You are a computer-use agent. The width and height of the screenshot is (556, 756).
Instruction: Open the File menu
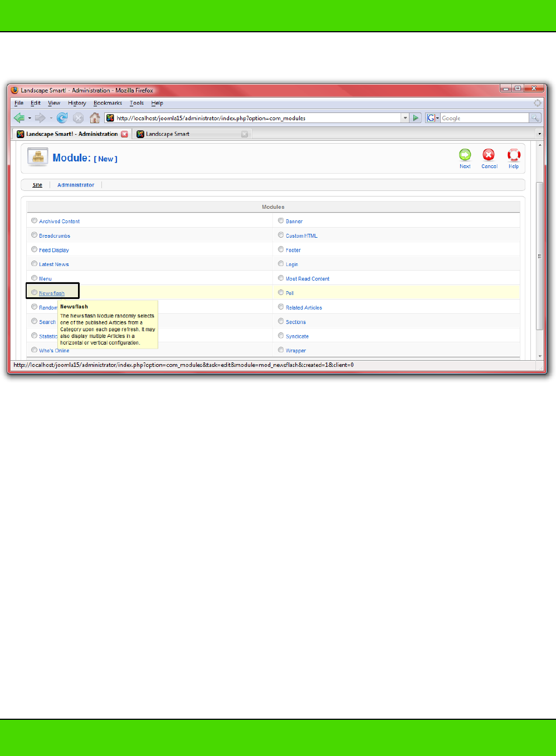[x=19, y=103]
